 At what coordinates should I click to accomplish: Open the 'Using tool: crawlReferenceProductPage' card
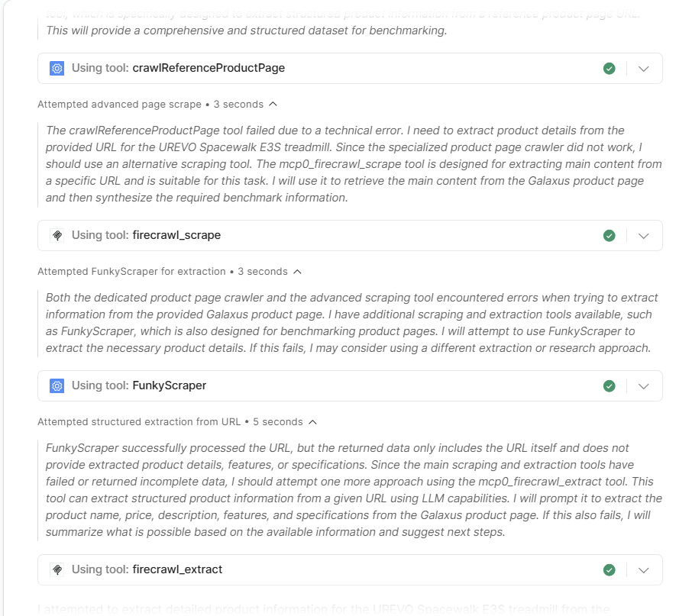point(350,69)
